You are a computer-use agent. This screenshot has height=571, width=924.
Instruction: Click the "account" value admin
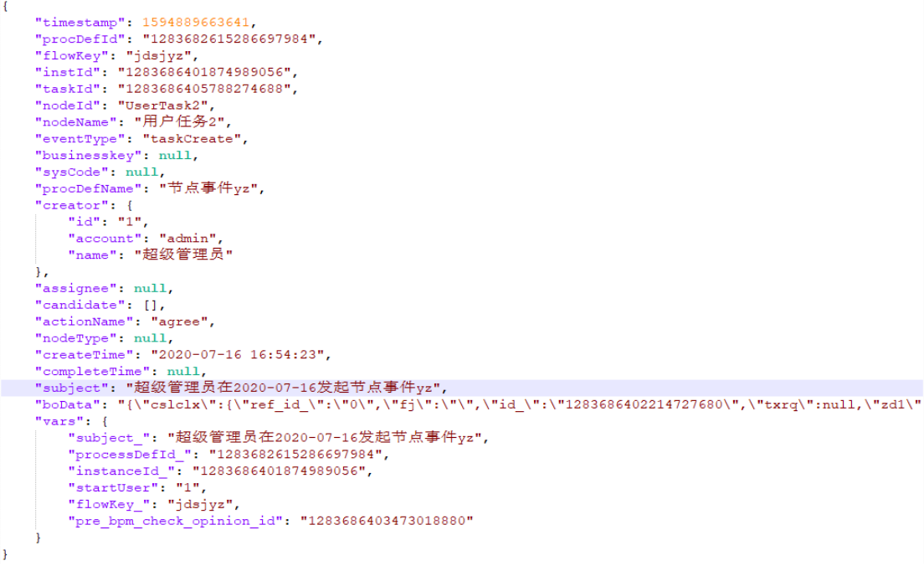coord(187,239)
